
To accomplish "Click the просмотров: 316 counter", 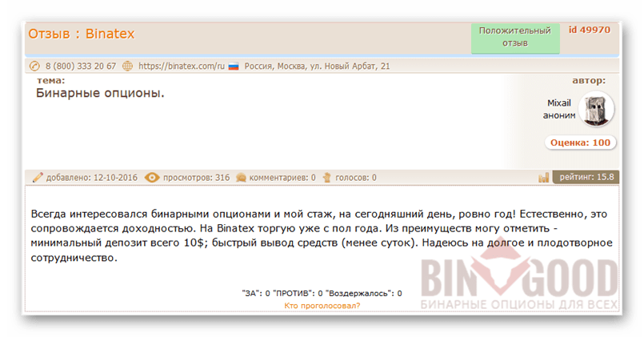I will 196,178.
